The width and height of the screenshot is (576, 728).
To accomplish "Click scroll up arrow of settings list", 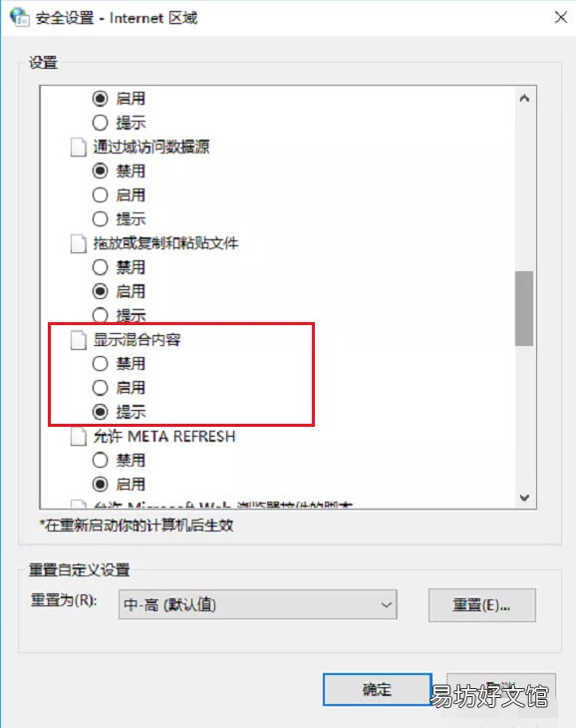I will tap(524, 98).
